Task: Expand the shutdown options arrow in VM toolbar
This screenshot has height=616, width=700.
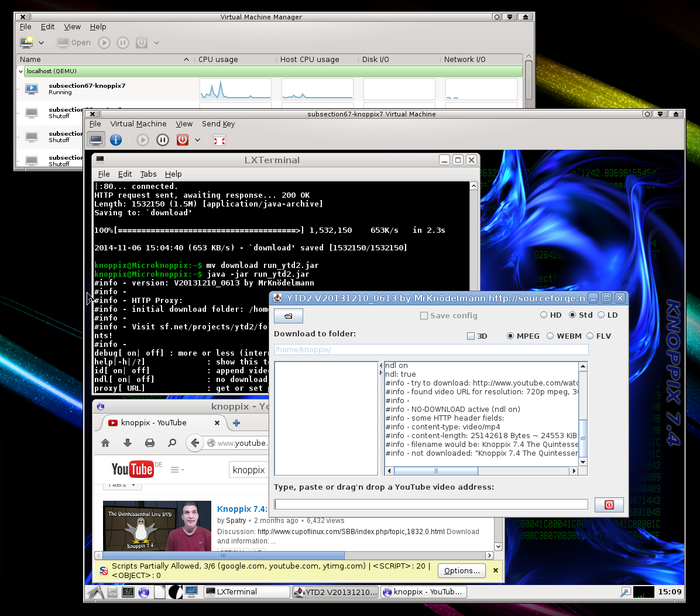Action: click(x=197, y=140)
